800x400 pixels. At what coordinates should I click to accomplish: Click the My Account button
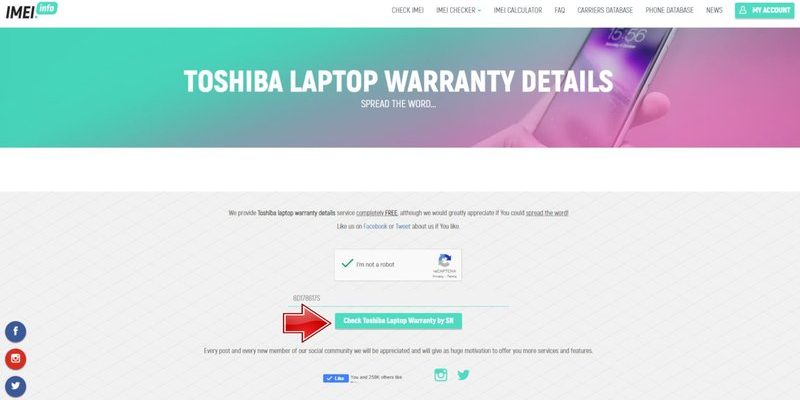tap(764, 10)
